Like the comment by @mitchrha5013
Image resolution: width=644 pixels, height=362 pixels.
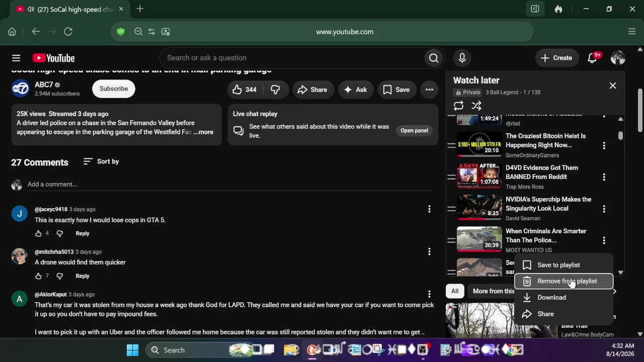tap(38, 276)
